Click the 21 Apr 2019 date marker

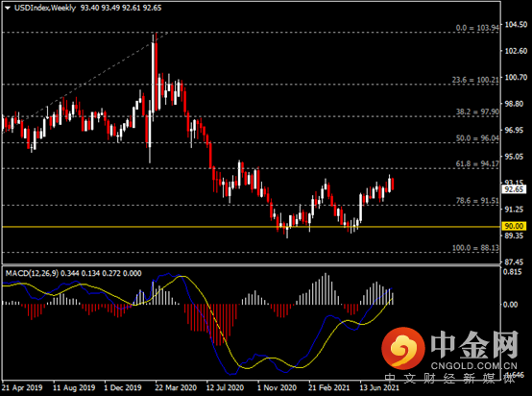[22, 387]
